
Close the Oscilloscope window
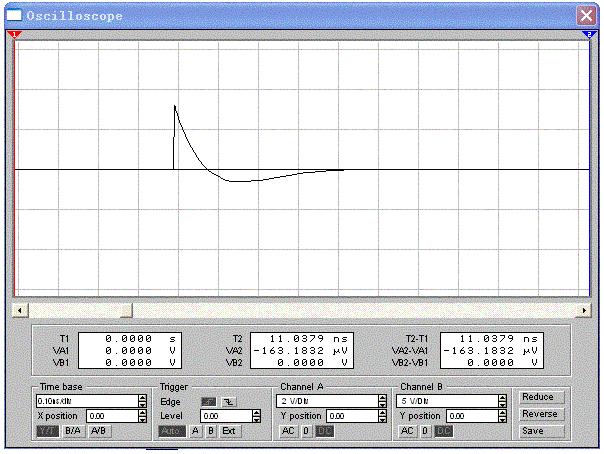(x=586, y=16)
